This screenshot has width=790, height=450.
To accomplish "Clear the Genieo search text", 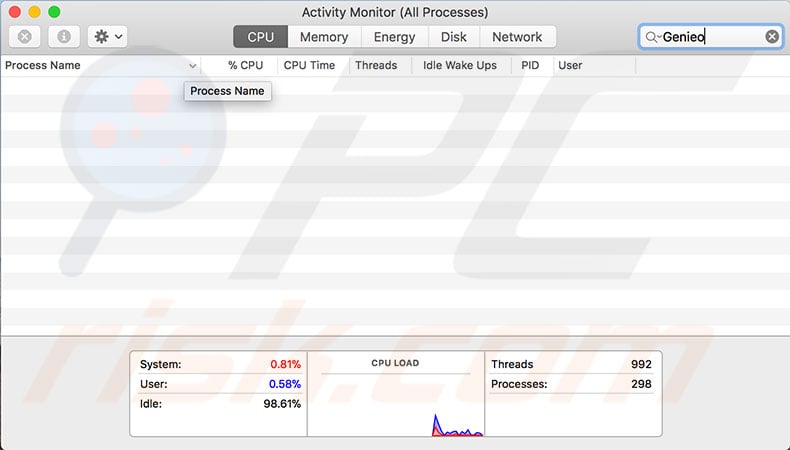I will (771, 36).
